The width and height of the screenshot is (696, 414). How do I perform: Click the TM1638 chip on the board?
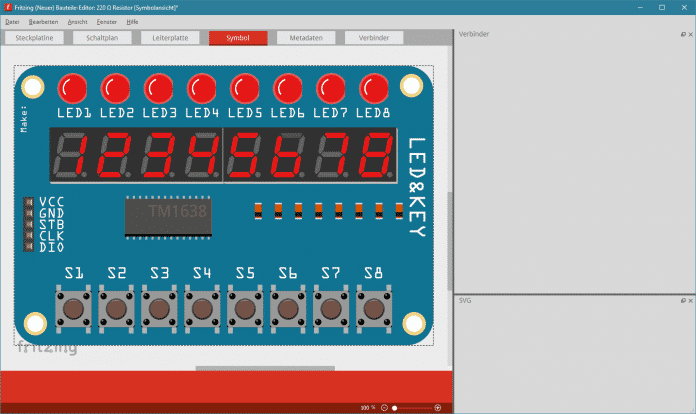pos(169,217)
